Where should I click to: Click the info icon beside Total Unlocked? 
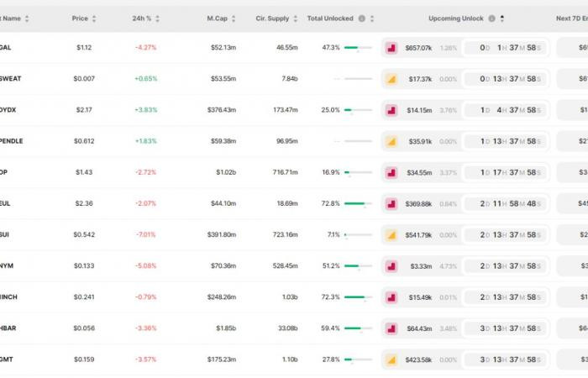361,18
